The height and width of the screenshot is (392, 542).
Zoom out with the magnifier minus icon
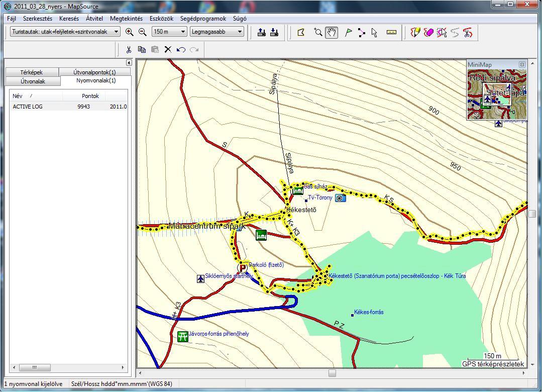click(143, 32)
